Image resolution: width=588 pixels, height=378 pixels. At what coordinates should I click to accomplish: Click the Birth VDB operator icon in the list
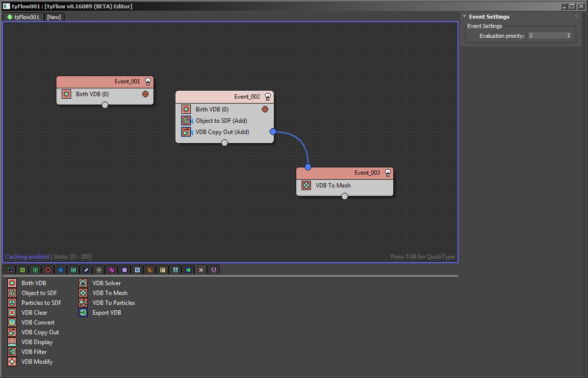(x=12, y=283)
